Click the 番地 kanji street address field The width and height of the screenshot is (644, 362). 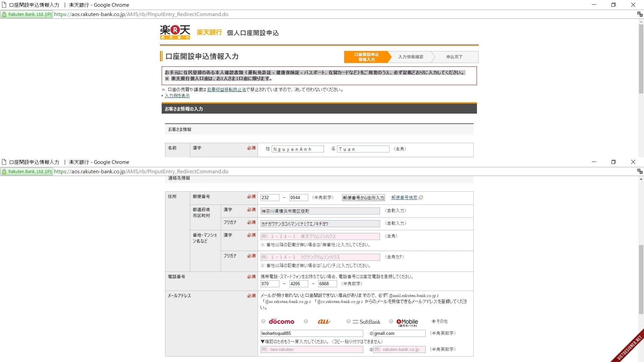tap(320, 236)
